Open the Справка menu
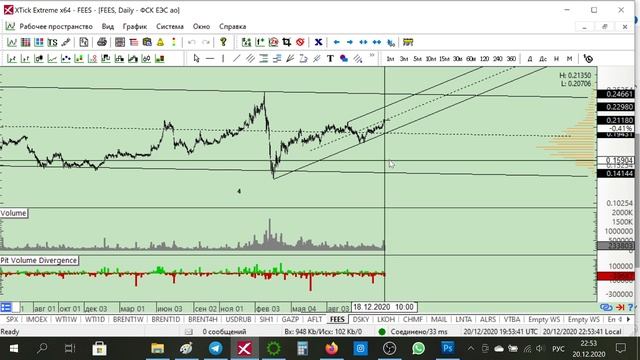 pos(233,27)
